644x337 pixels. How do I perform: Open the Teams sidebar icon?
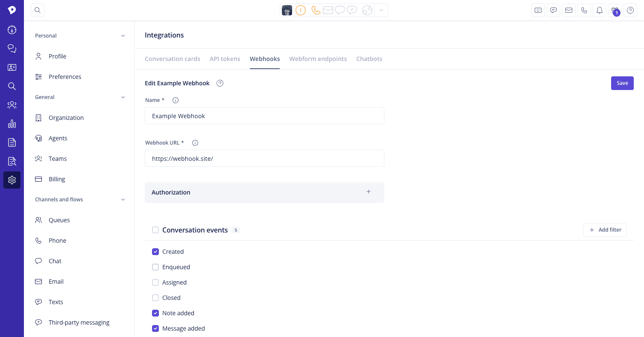(12, 105)
